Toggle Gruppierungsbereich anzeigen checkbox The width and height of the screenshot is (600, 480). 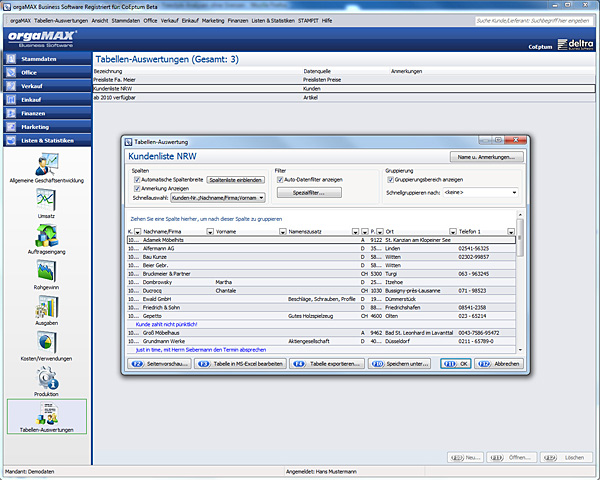(390, 180)
